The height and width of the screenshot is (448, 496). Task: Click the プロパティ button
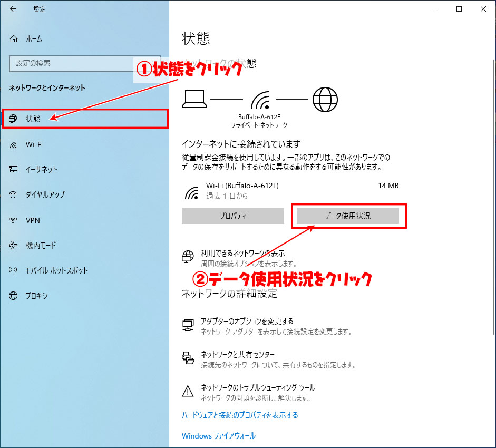pos(233,216)
